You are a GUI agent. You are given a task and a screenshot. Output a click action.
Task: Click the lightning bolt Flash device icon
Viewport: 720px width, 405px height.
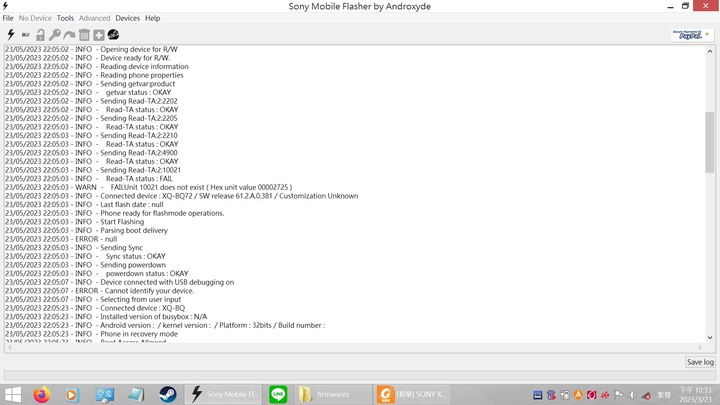point(11,34)
